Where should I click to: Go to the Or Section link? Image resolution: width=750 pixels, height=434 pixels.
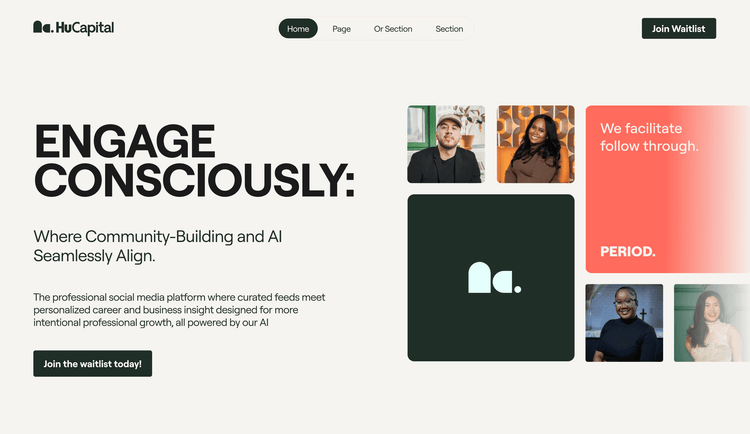coord(393,29)
